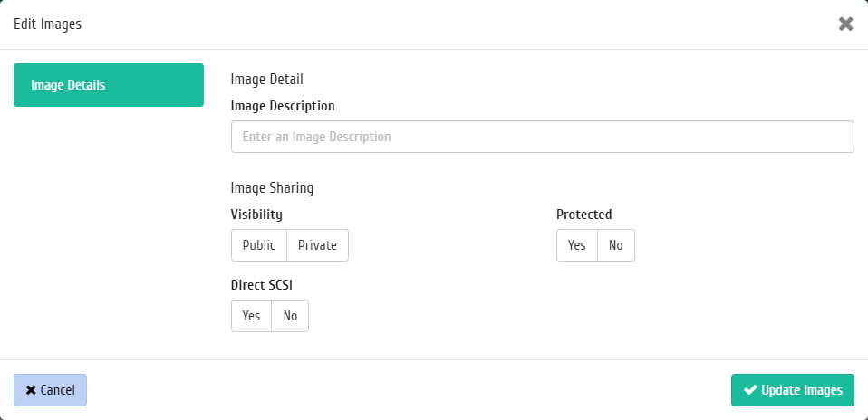The image size is (868, 420).
Task: Set Visibility to Public
Action: [259, 245]
